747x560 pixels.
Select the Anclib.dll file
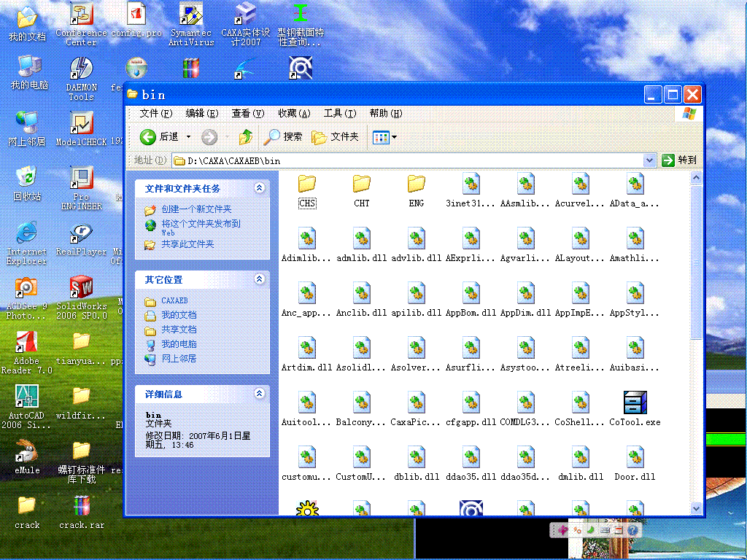(x=362, y=301)
